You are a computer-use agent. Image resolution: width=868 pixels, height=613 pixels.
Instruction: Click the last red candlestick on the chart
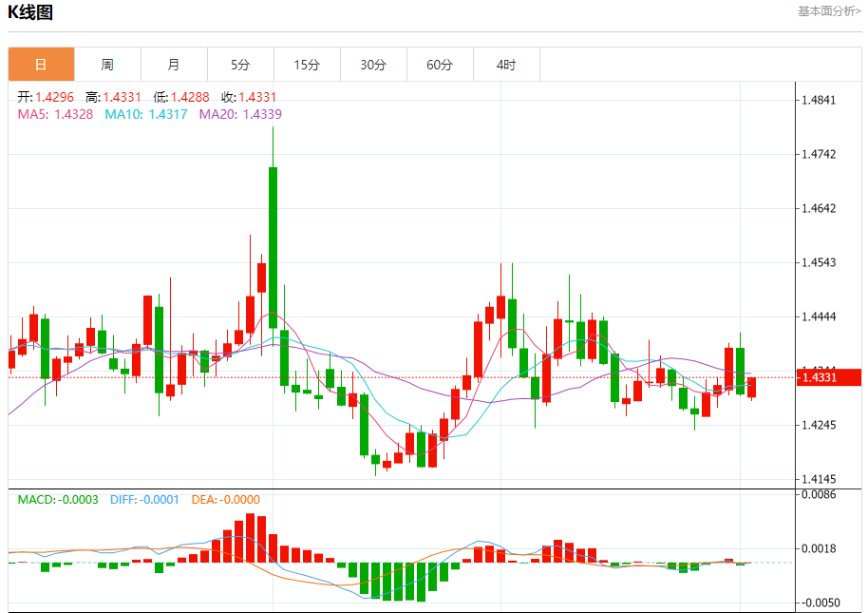pos(751,387)
